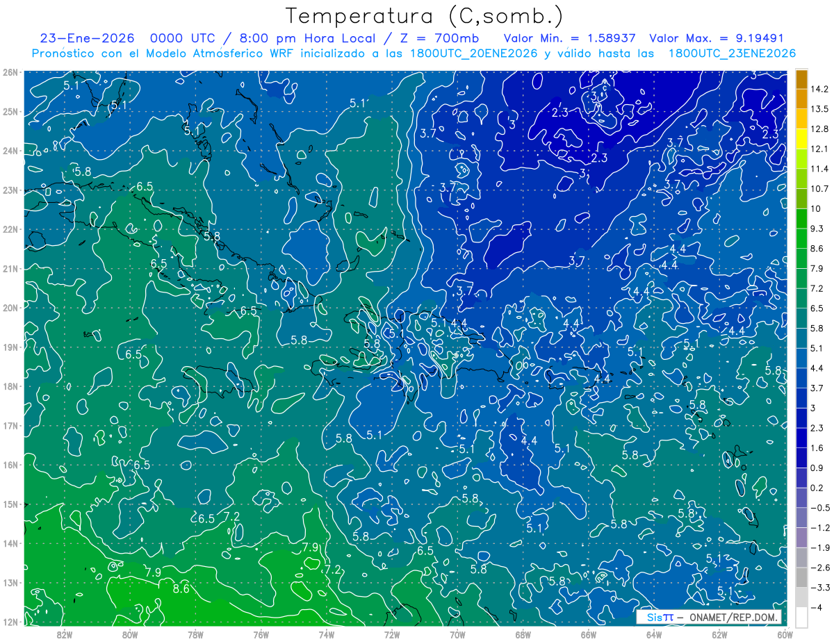Click the '64W' longitude axis label
The width and height of the screenshot is (834, 644).
[654, 634]
